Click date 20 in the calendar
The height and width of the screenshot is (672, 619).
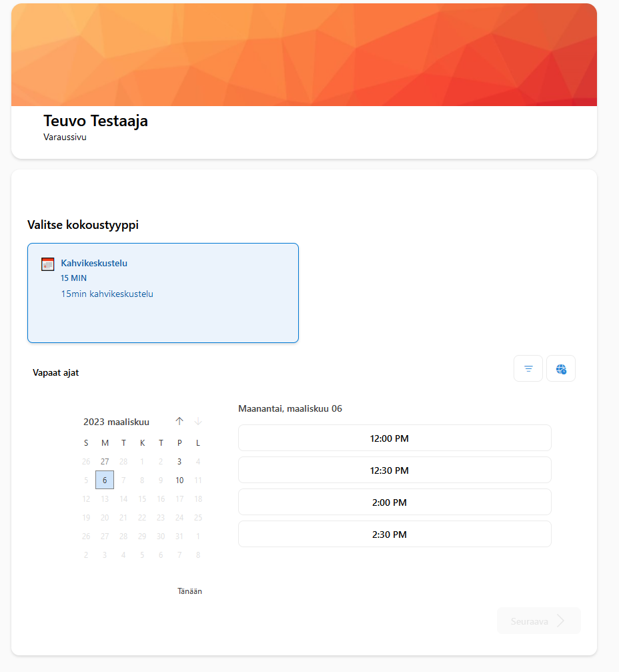pyautogui.click(x=105, y=517)
